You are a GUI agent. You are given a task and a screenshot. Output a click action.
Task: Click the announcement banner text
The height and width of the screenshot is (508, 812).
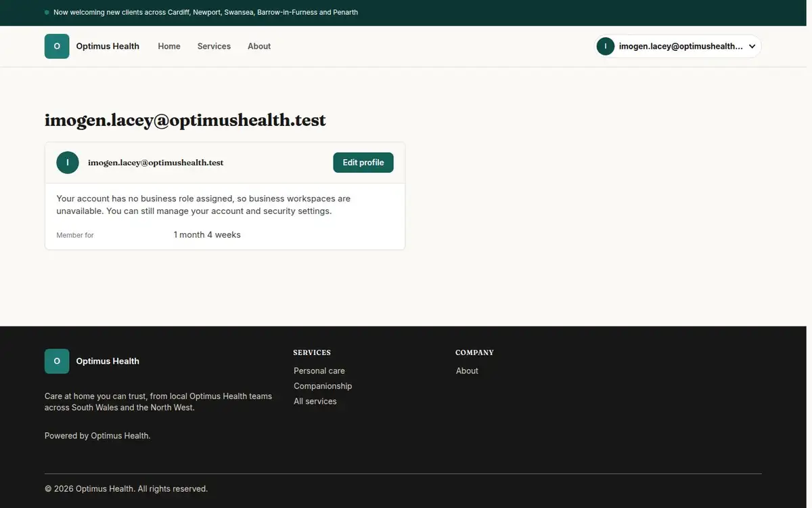pos(206,12)
